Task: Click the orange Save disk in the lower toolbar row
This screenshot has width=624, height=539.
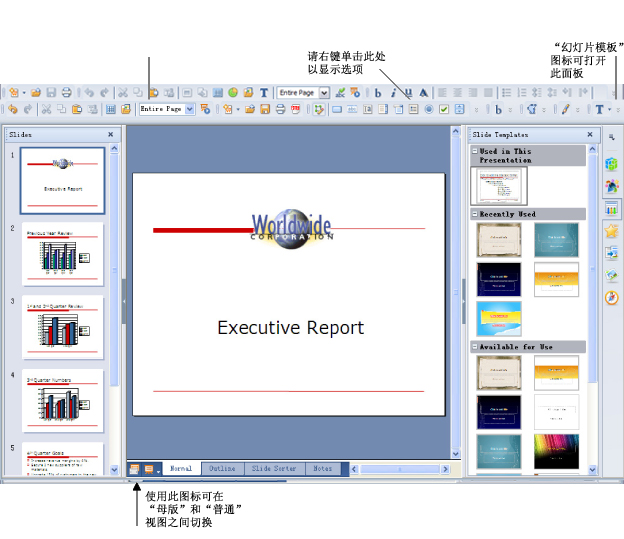Action: tap(265, 109)
